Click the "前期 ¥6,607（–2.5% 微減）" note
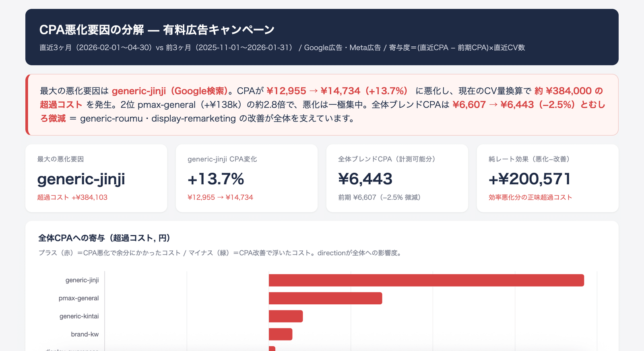 pos(381,197)
